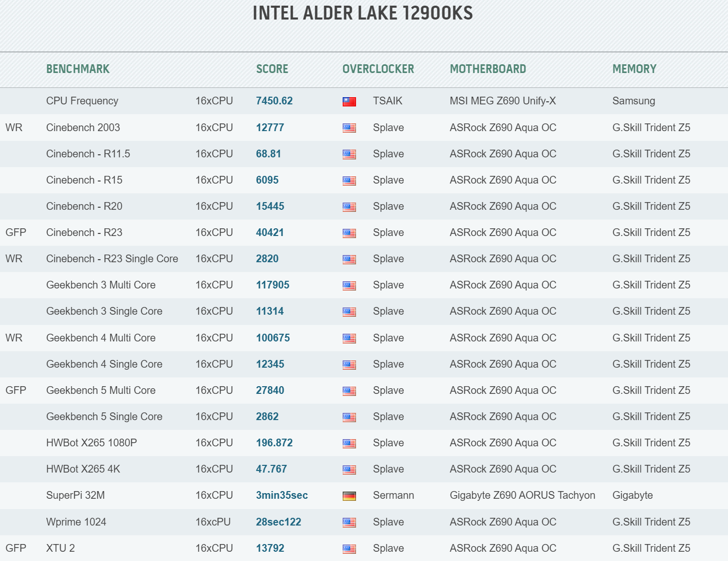728x561 pixels.
Task: Click US flag in Geekbench 5 Single Core row
Action: (x=349, y=417)
